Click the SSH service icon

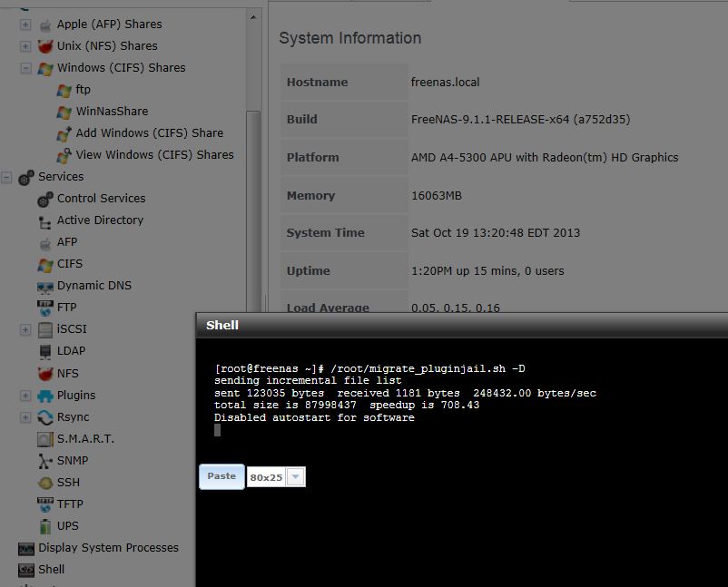pyautogui.click(x=45, y=483)
